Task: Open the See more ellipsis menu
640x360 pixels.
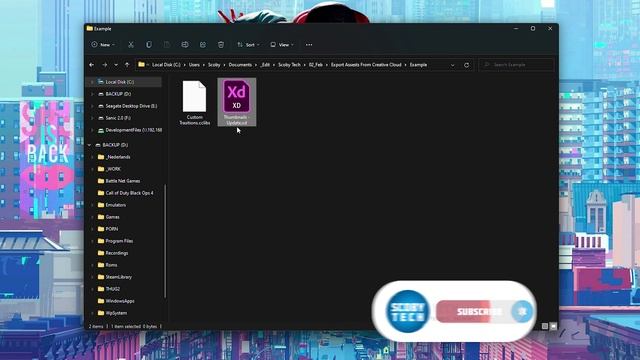Action: pos(309,45)
